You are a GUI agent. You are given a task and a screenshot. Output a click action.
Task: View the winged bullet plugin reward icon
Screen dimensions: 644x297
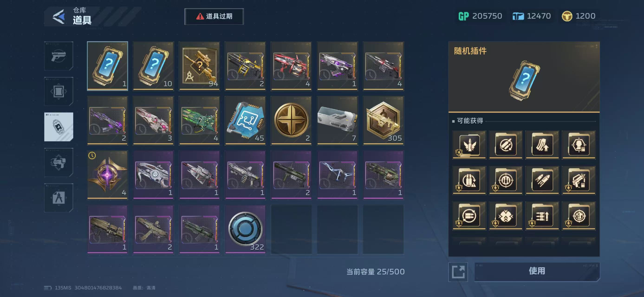[469, 145]
